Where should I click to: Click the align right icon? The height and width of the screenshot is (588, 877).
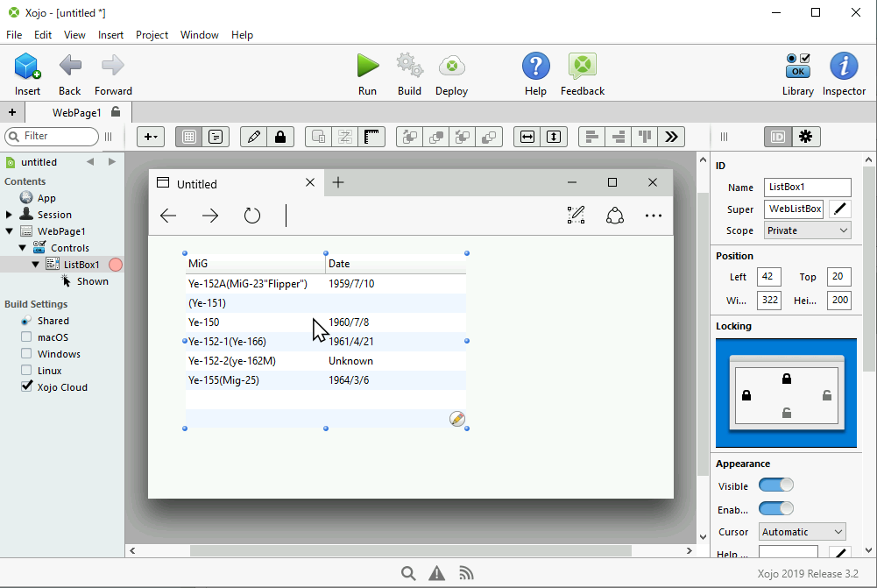pyautogui.click(x=619, y=137)
